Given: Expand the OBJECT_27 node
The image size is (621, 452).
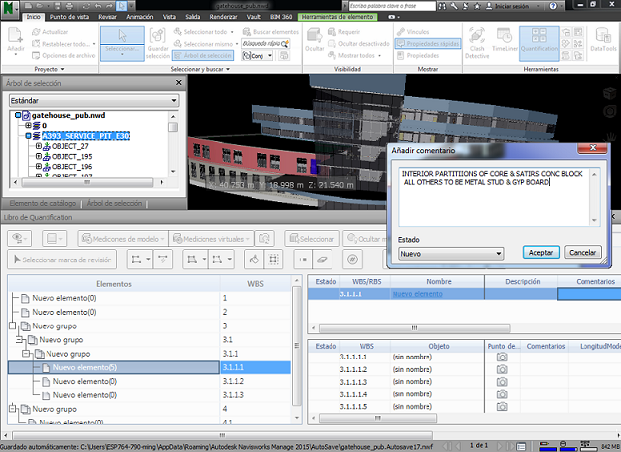Looking at the screenshot, I should 39,146.
